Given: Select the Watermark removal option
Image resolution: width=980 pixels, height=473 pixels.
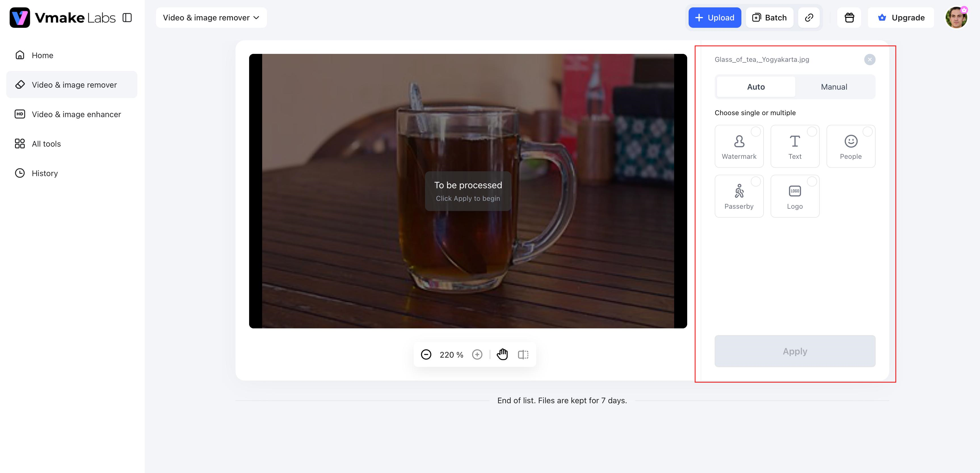Looking at the screenshot, I should [739, 146].
